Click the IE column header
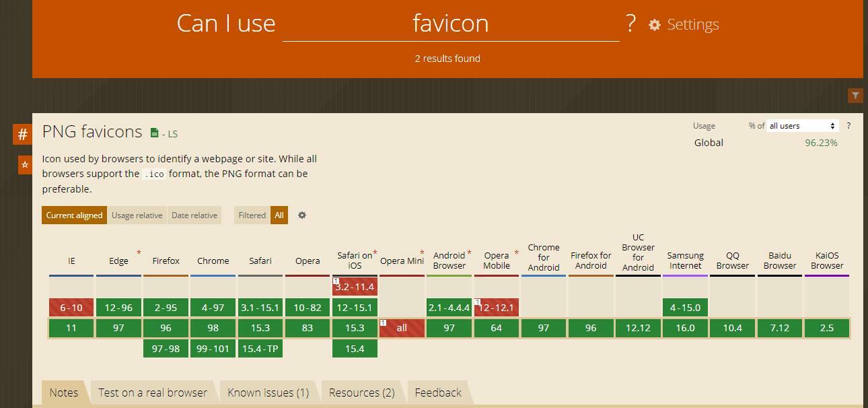The width and height of the screenshot is (868, 408). click(x=71, y=261)
